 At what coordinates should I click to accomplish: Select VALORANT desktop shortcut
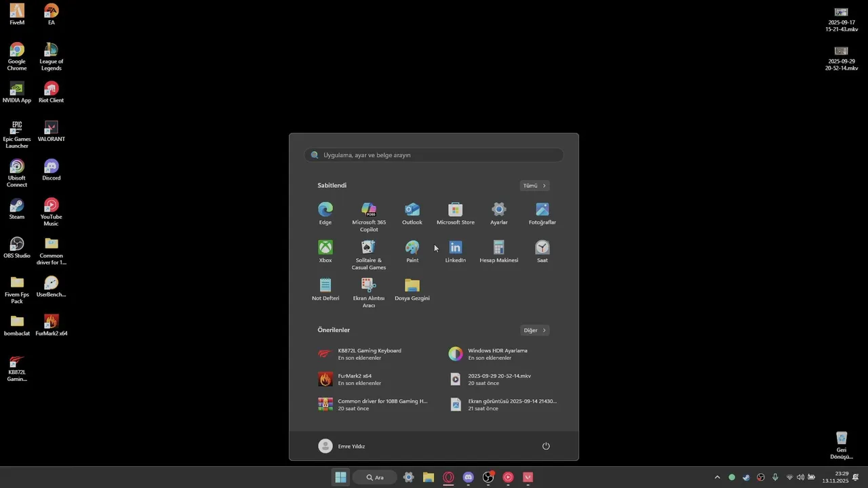(x=51, y=131)
